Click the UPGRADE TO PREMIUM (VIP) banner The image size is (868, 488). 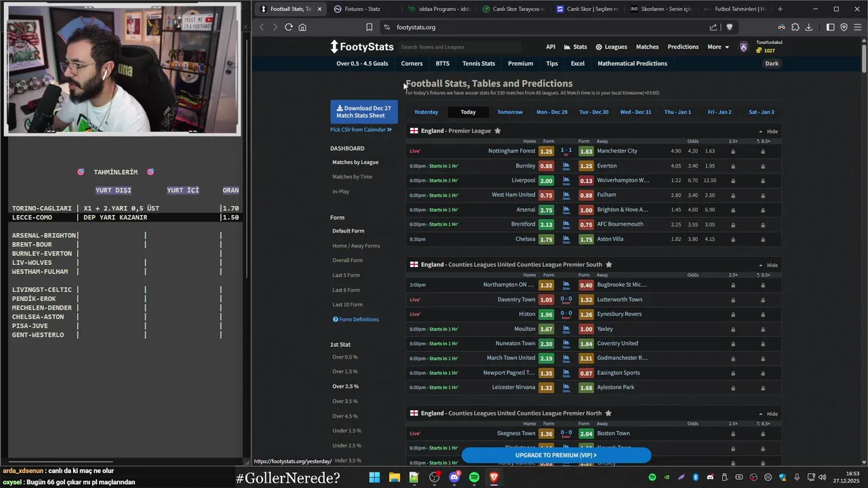(556, 455)
